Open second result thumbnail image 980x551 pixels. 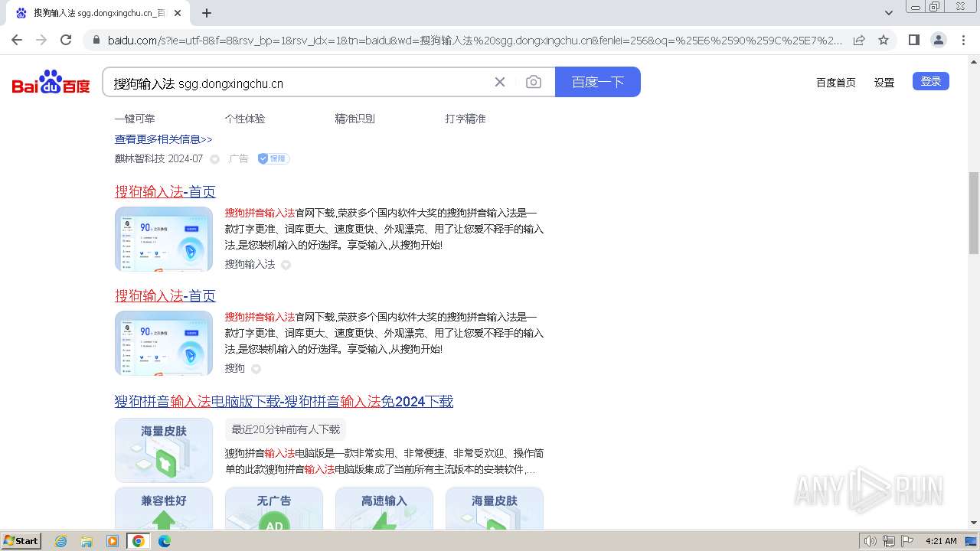tap(164, 343)
